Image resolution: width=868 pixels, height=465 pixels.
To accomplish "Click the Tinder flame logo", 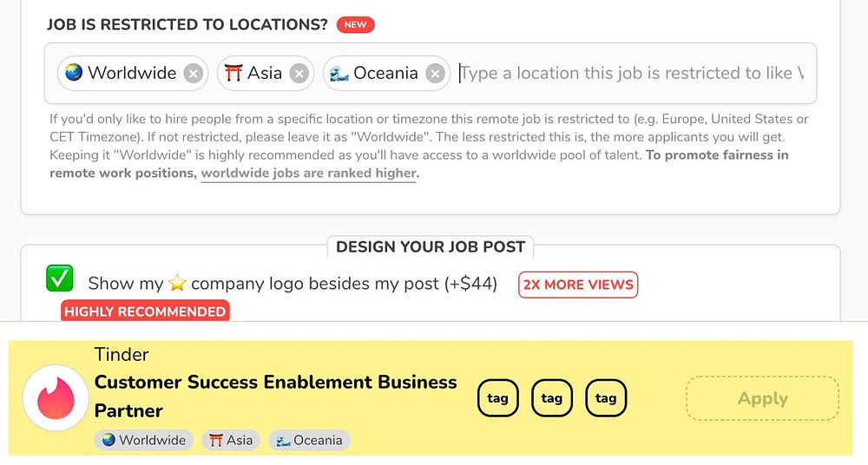I will click(56, 398).
